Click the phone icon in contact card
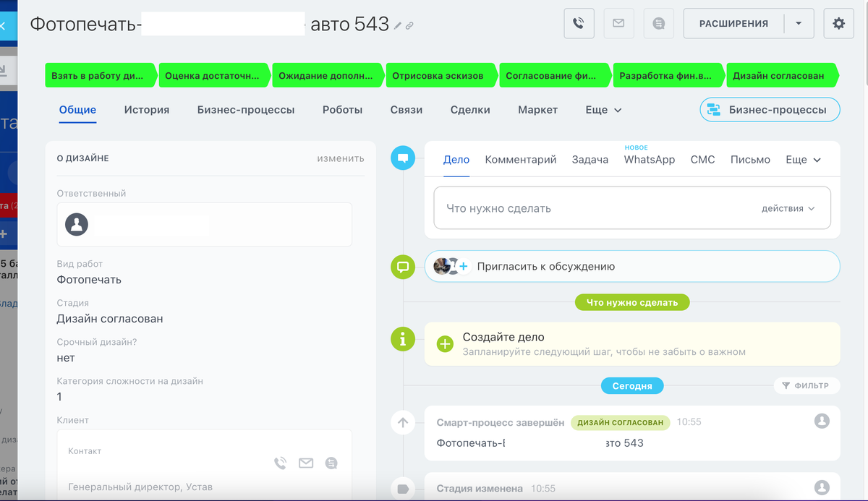The image size is (868, 501). tap(281, 463)
